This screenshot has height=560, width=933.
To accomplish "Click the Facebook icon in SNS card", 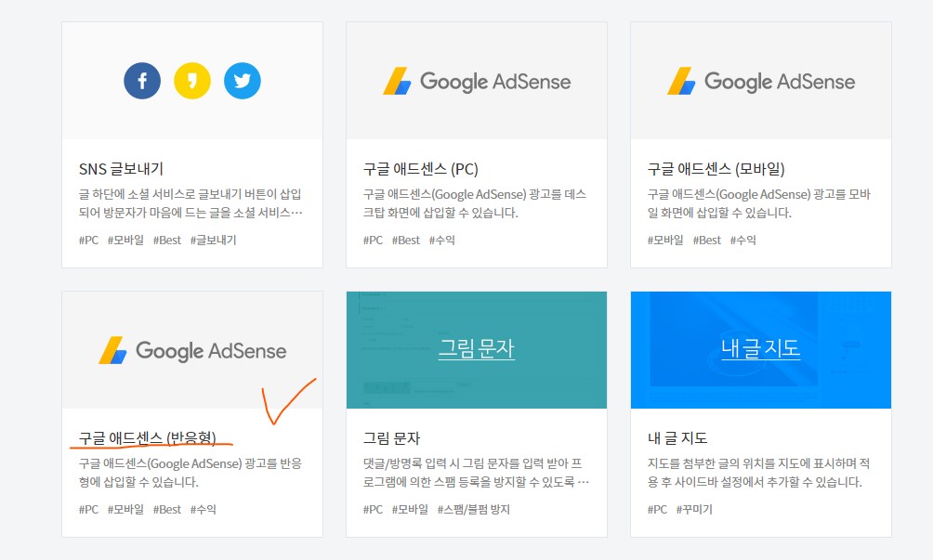I will [142, 81].
